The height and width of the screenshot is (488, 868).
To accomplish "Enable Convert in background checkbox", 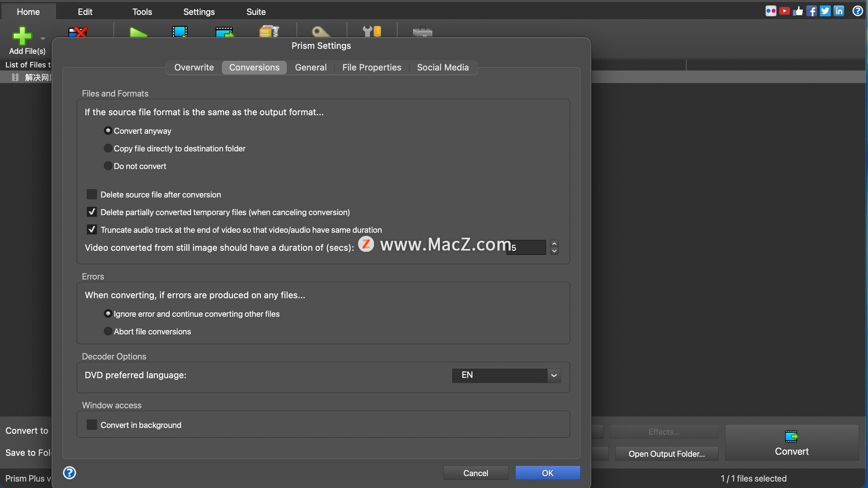I will (92, 425).
